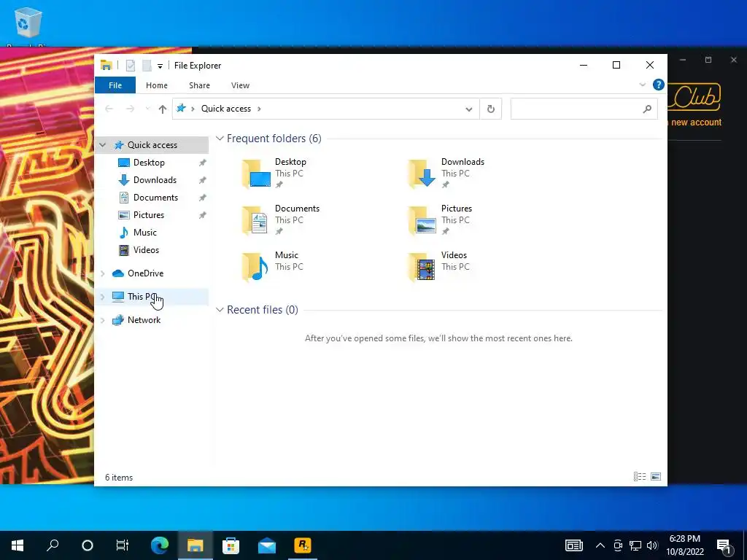The image size is (747, 560).
Task: Switch to the View ribbon tab
Action: pos(240,85)
